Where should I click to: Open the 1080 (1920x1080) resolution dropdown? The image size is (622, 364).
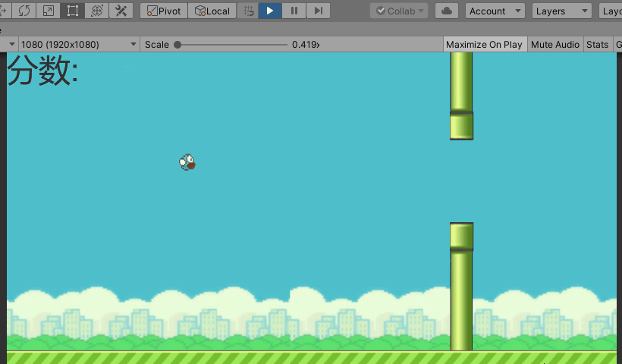pos(79,45)
